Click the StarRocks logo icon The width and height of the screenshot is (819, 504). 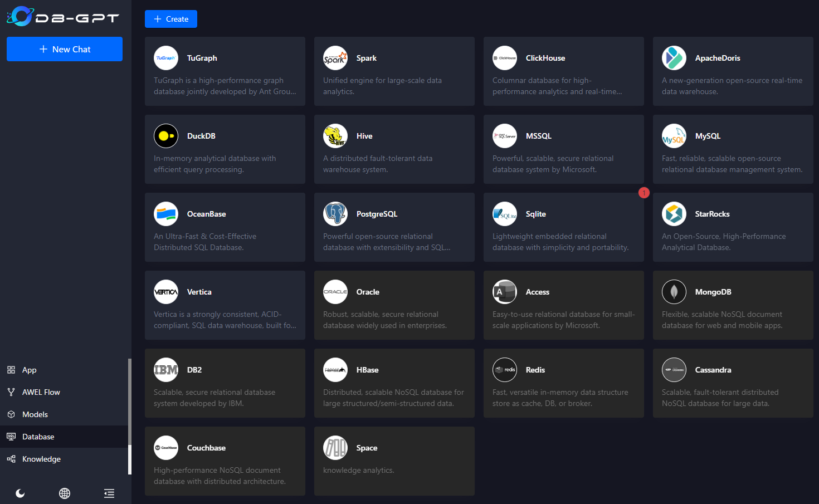coord(674,214)
